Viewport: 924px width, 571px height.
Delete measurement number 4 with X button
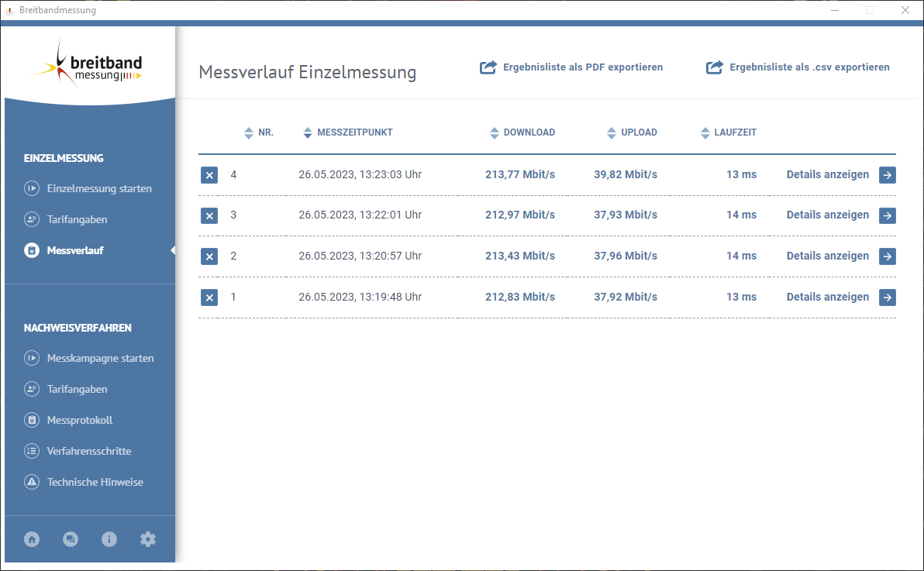point(209,175)
